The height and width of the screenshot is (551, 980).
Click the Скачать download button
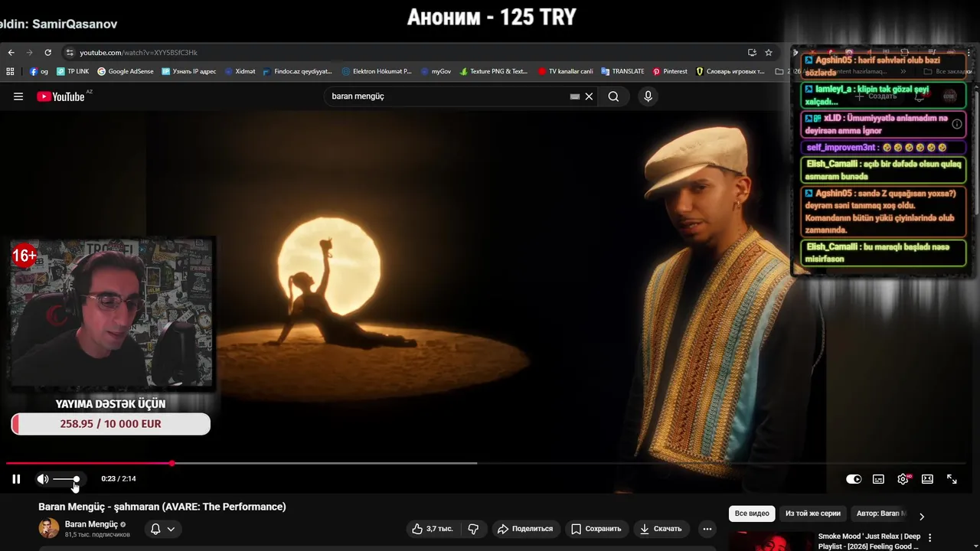point(661,529)
